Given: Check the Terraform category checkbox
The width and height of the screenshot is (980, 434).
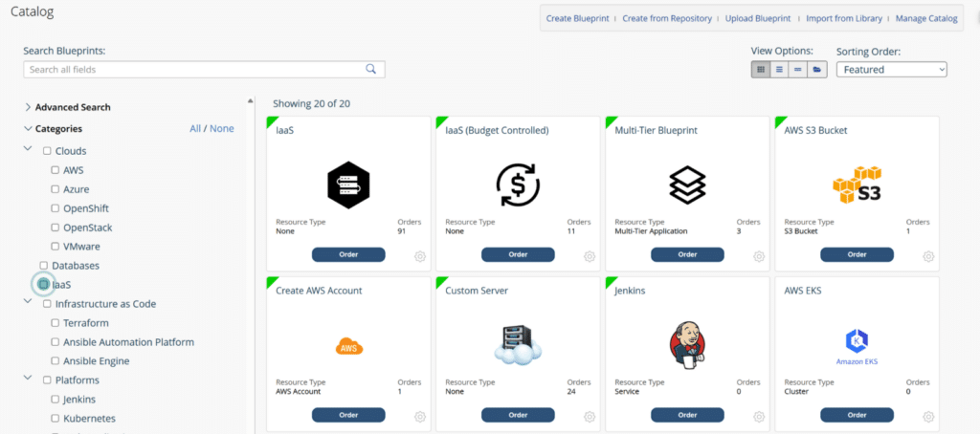Looking at the screenshot, I should click(x=55, y=323).
